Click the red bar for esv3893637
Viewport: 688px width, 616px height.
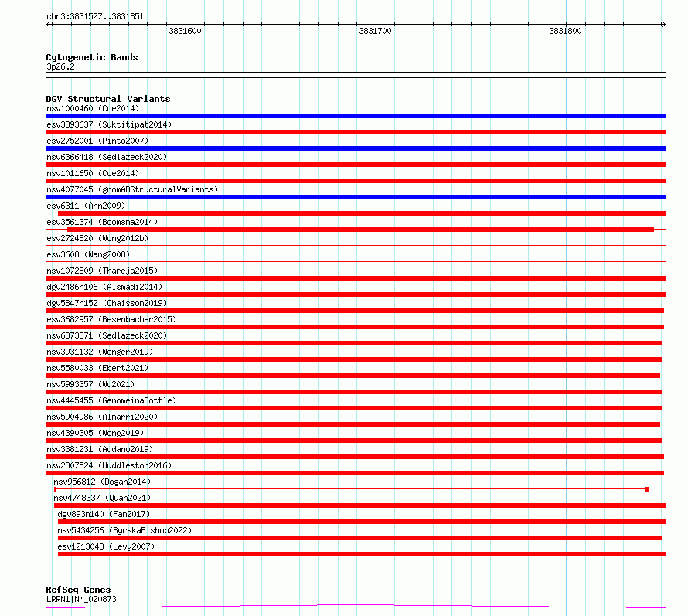tap(356, 132)
